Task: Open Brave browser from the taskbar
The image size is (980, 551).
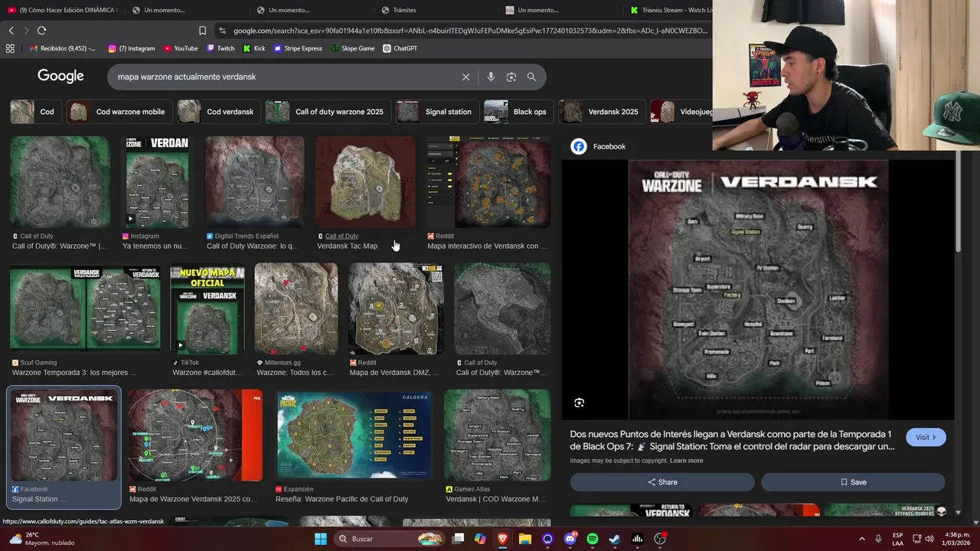Action: click(502, 539)
